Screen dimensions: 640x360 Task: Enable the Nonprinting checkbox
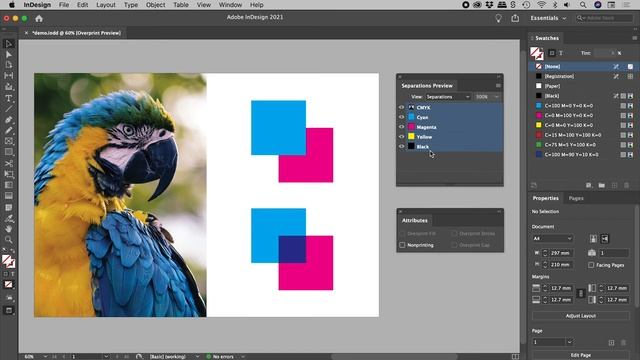[402, 245]
